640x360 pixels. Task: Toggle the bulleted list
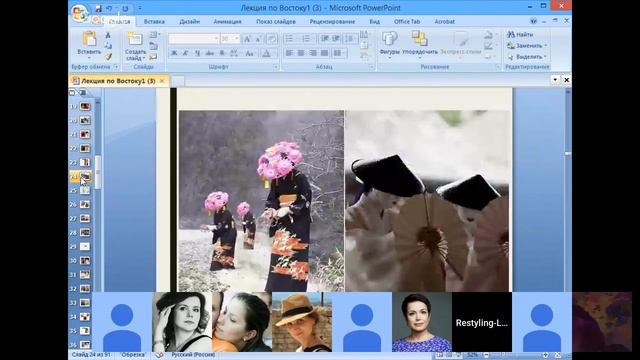pyautogui.click(x=290, y=39)
